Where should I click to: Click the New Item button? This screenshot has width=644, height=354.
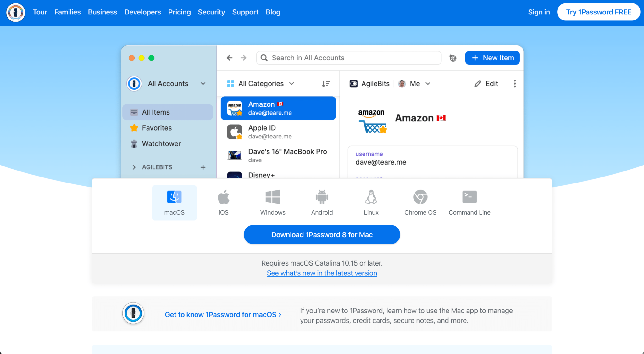click(x=492, y=58)
